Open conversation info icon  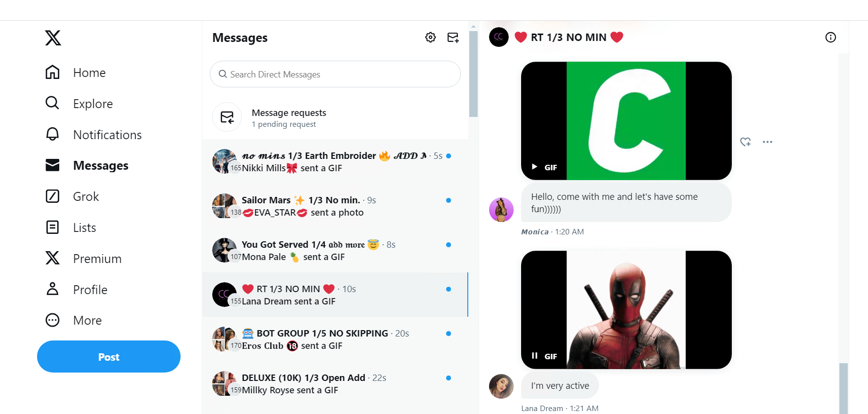coord(830,38)
